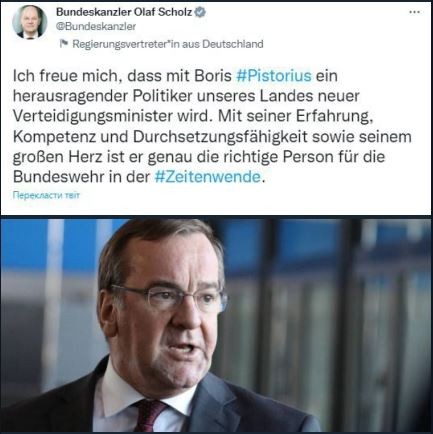Click Перекласти твіт to translate tweet
Image resolution: width=433 pixels, height=434 pixels.
point(46,195)
